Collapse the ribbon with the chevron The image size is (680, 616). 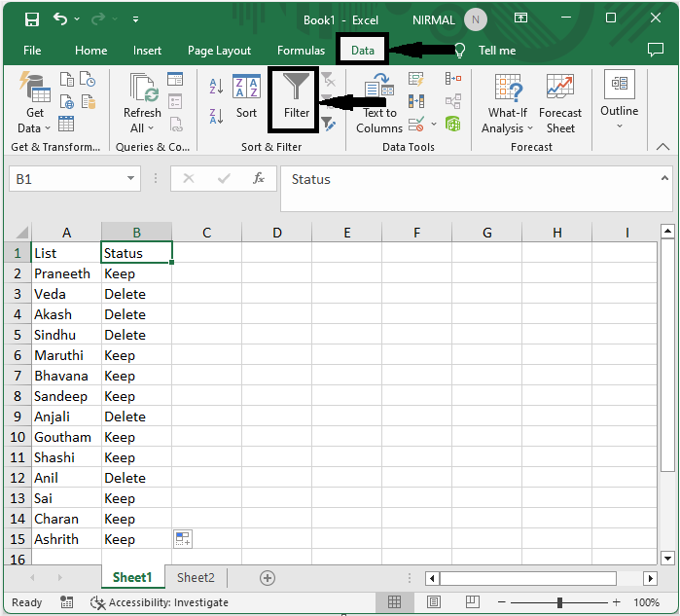[662, 147]
